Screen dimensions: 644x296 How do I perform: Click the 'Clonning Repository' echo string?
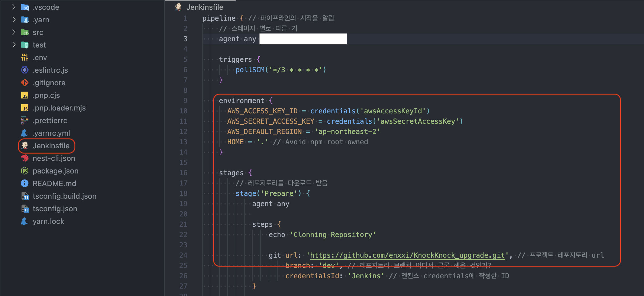(333, 234)
